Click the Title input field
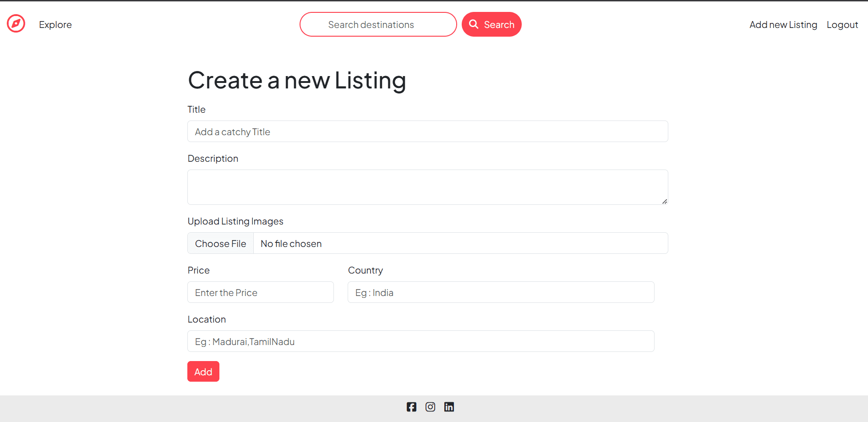 (428, 132)
